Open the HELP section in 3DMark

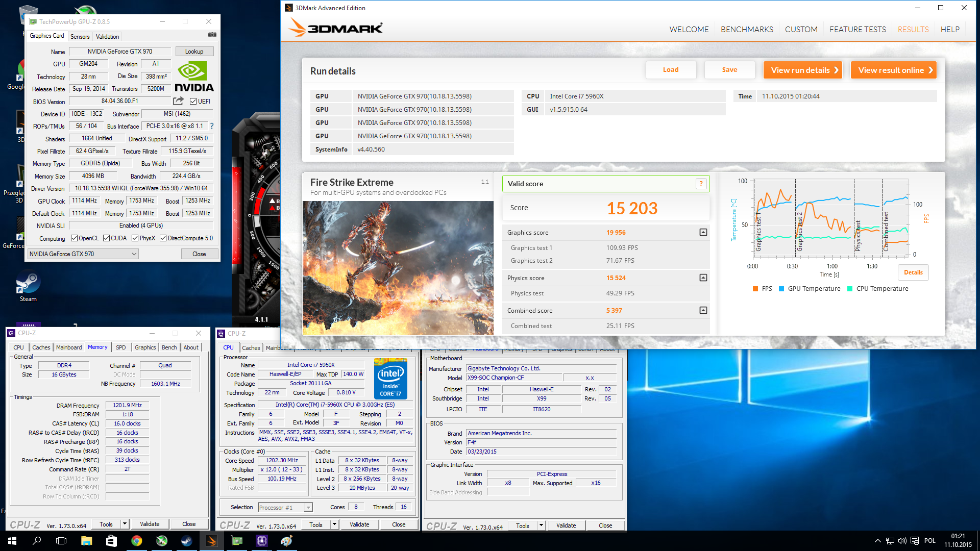click(950, 30)
